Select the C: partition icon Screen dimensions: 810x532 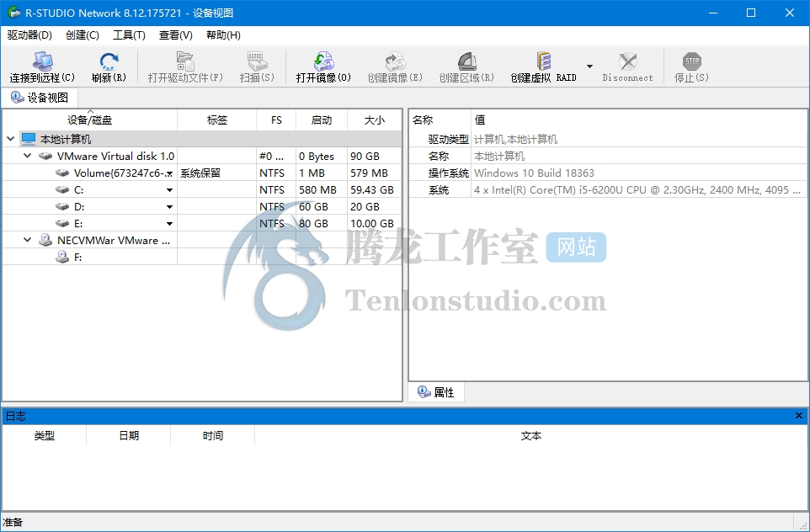(x=62, y=189)
